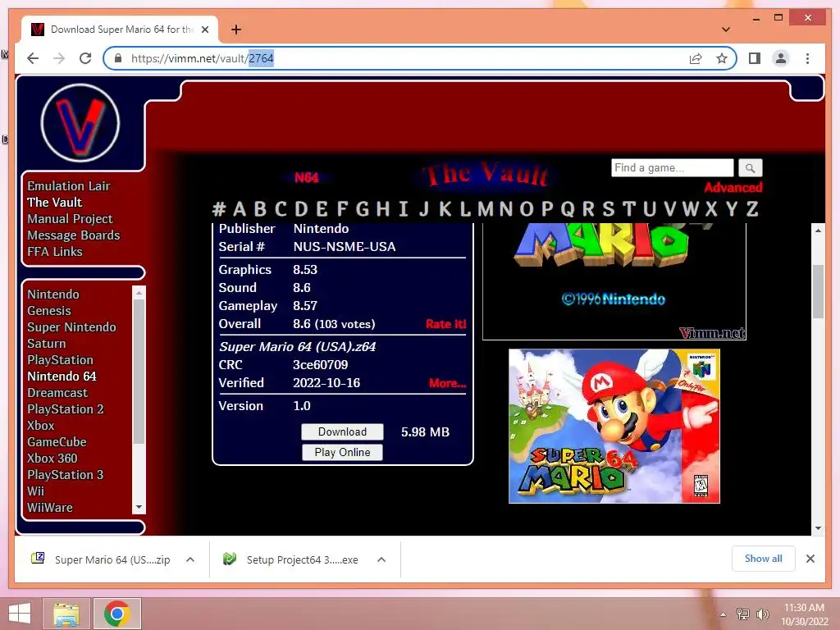Click the magnifier search button
The height and width of the screenshot is (630, 840).
tap(750, 168)
